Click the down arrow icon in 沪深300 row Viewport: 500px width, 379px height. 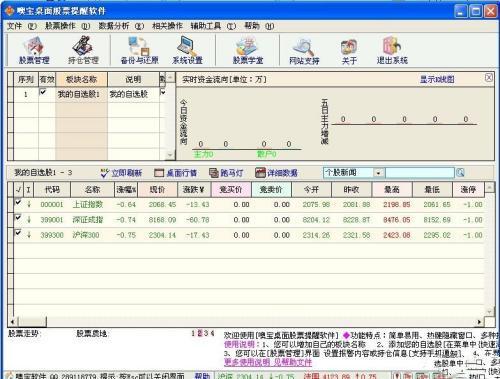point(29,235)
